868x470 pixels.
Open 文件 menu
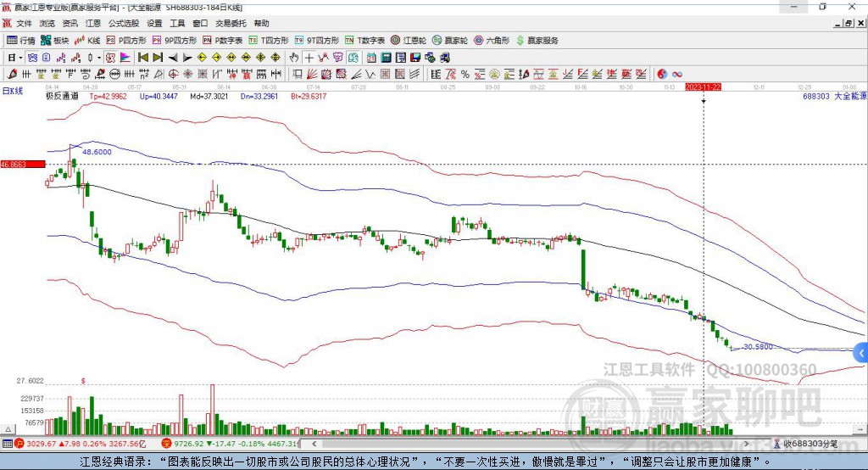click(x=25, y=23)
